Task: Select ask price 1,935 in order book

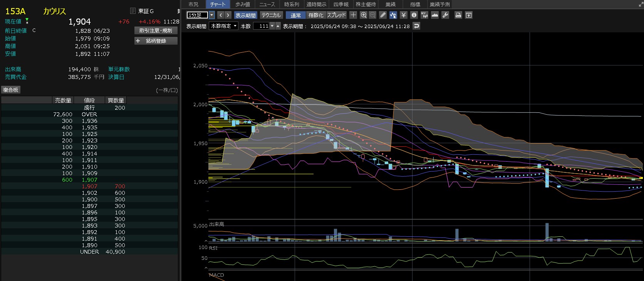Action: click(89, 127)
